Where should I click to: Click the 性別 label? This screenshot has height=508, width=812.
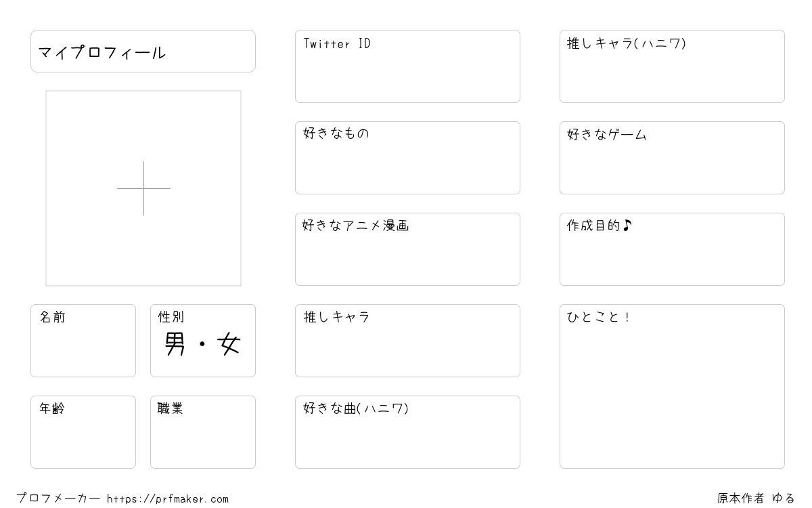coord(171,317)
